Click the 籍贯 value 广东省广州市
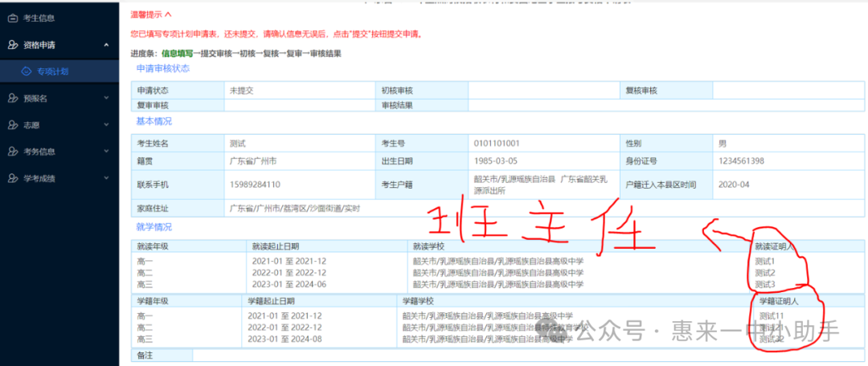The height and width of the screenshot is (366, 868). (253, 161)
